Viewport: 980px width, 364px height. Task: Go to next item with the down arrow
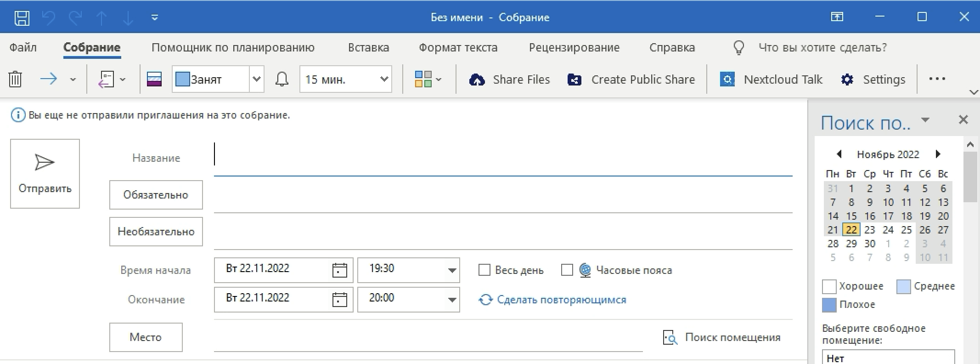coord(128,17)
